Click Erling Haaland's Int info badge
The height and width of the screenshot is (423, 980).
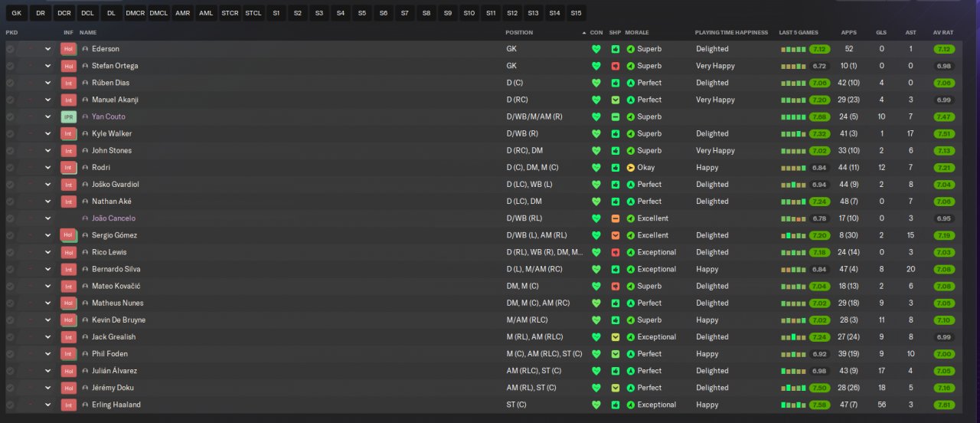pos(69,405)
